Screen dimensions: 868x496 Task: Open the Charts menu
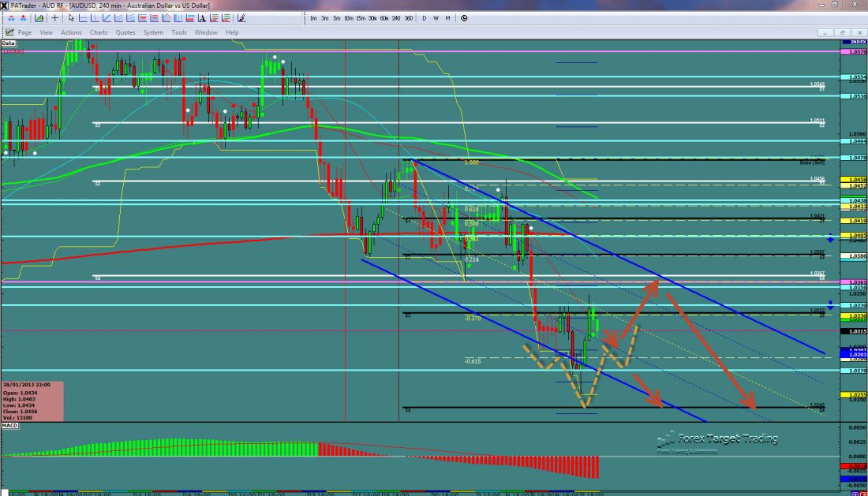(99, 32)
